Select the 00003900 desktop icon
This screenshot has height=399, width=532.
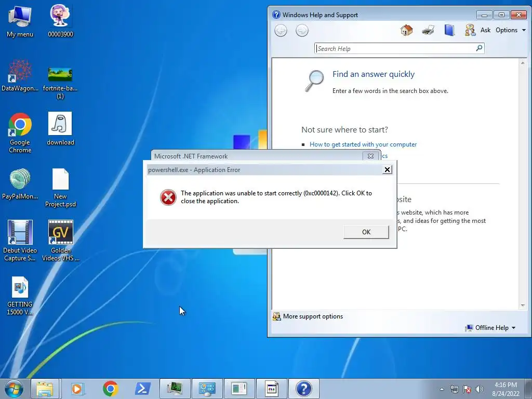(60, 21)
